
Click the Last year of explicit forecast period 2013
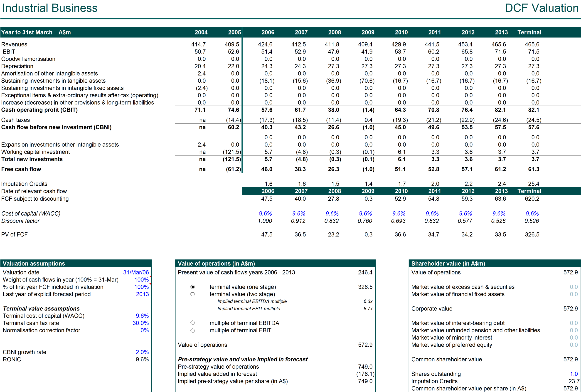(143, 294)
